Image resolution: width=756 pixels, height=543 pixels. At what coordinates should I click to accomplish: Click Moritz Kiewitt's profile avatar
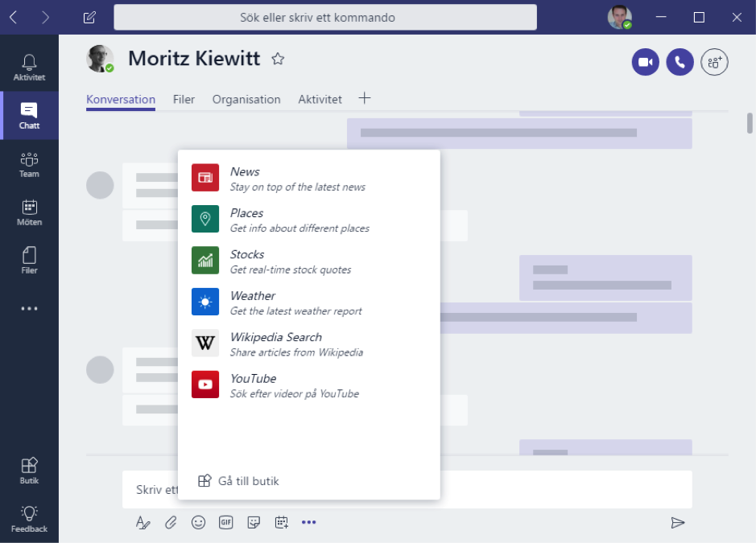(100, 59)
